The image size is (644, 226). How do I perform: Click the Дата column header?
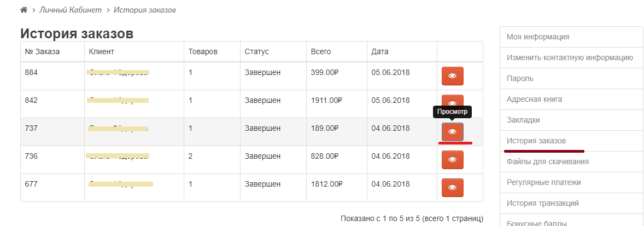(380, 52)
